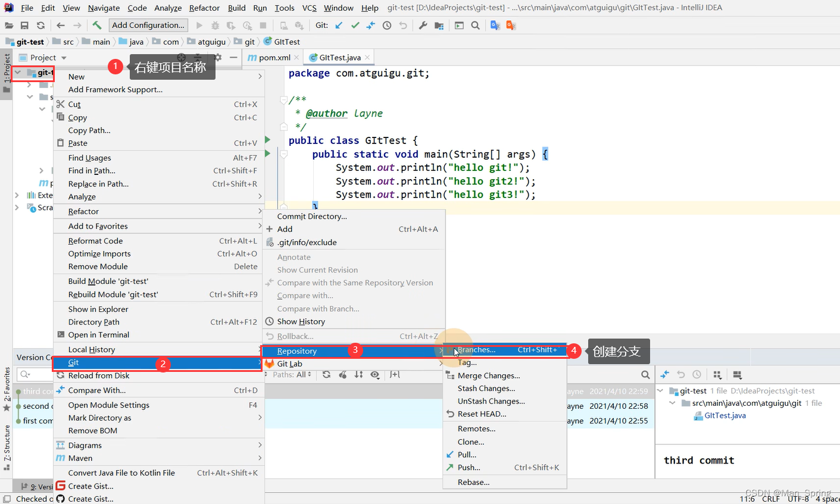Toggle the sort icon in log toolbar
The width and height of the screenshot is (840, 504).
pos(358,374)
